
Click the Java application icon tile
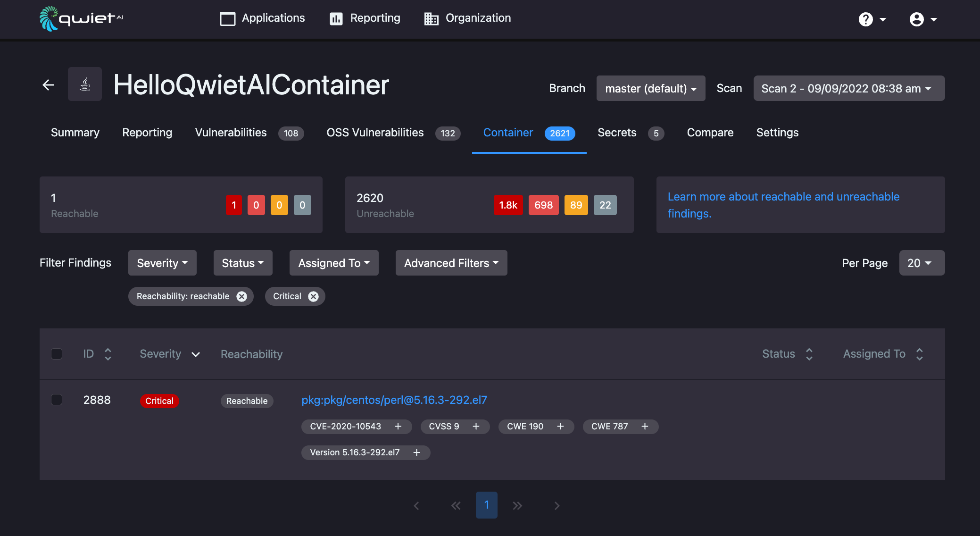click(85, 84)
